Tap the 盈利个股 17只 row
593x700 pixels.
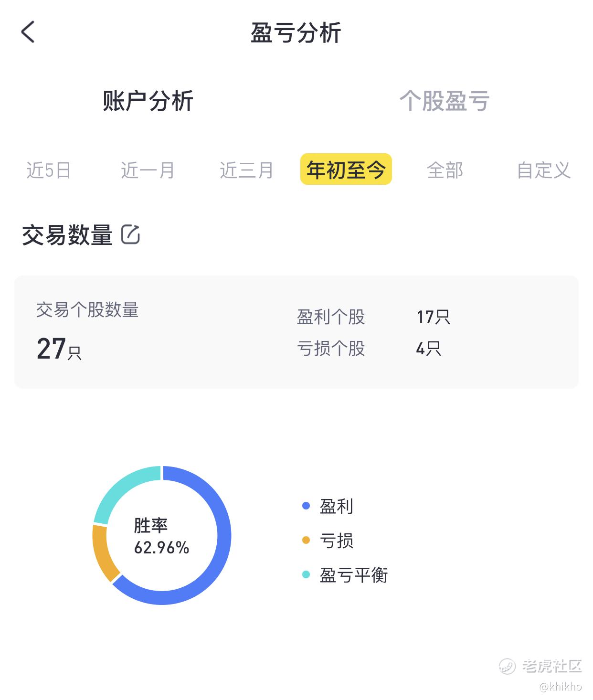373,317
